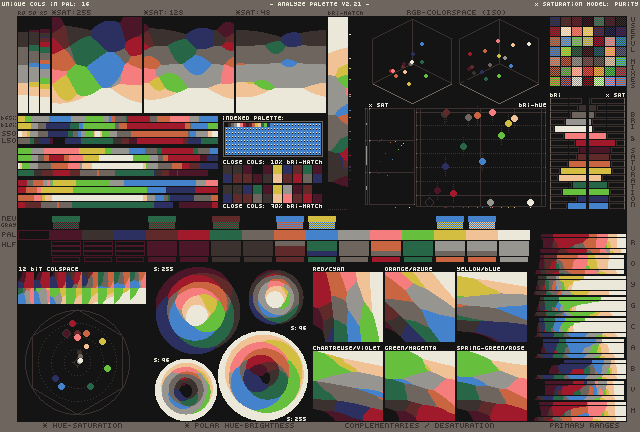The image size is (640, 432).
Task: Click the SAT 255 color map
Action: [x=97, y=65]
